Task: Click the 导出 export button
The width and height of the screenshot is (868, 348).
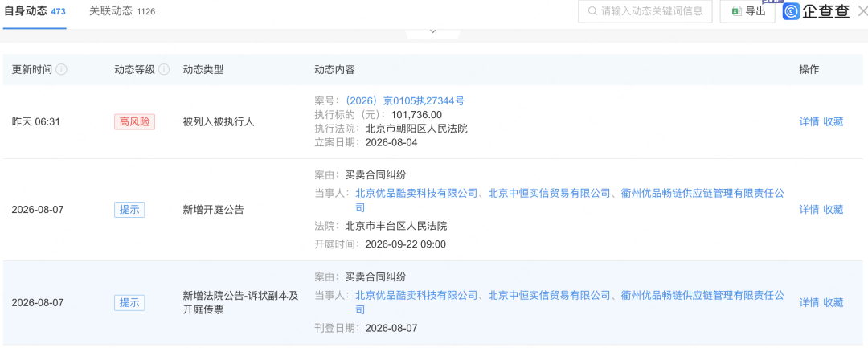Action: click(747, 11)
